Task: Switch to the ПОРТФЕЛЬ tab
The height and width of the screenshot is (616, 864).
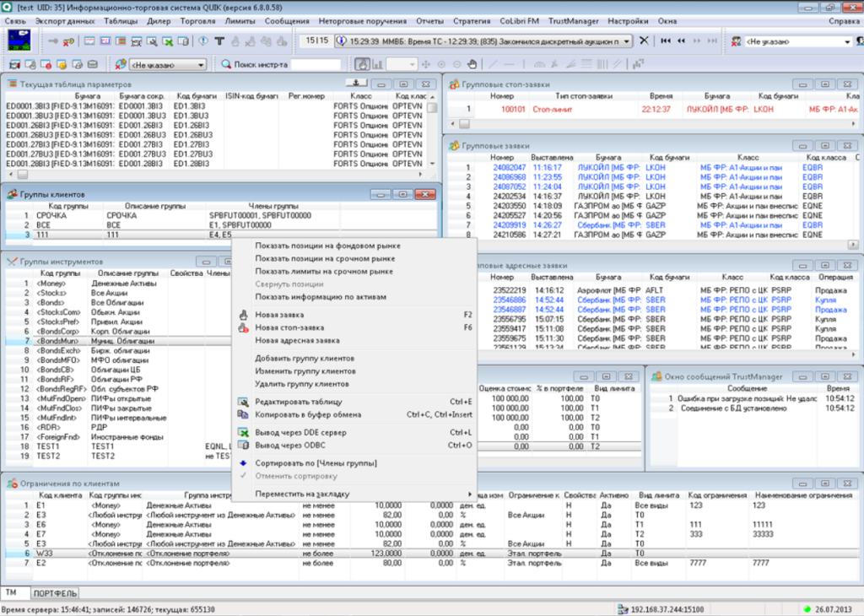Action: pyautogui.click(x=56, y=593)
